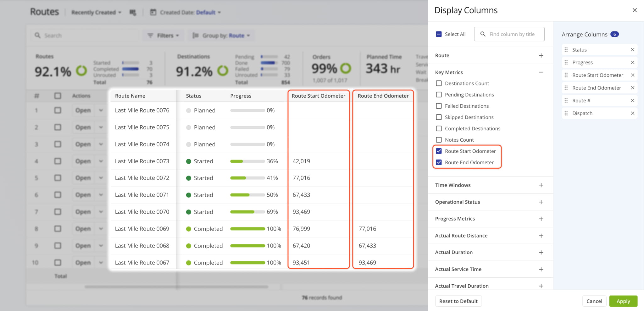The height and width of the screenshot is (311, 644).
Task: Click progress bar for Last Mile Route 0071
Action: 247,195
